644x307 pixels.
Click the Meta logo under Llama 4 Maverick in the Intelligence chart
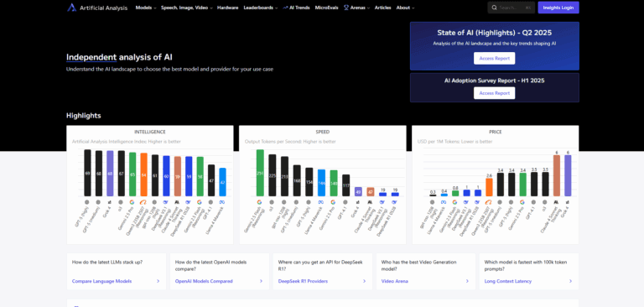[222, 202]
